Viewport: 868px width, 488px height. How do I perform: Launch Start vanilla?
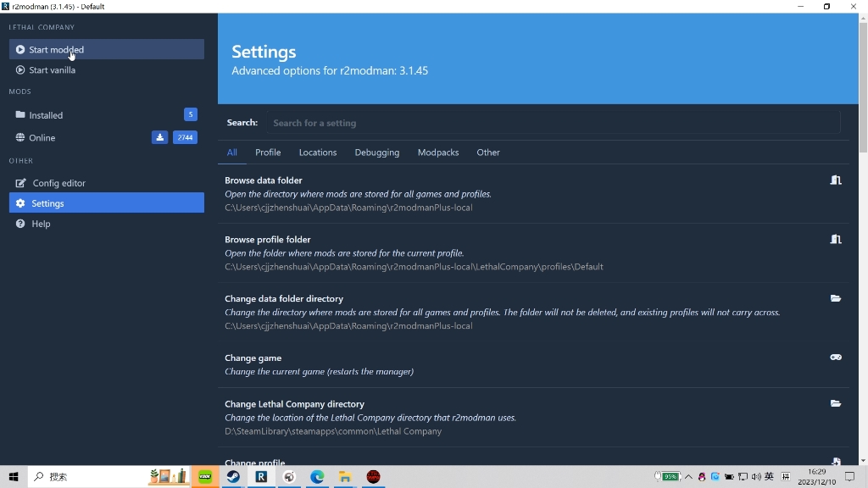point(106,69)
